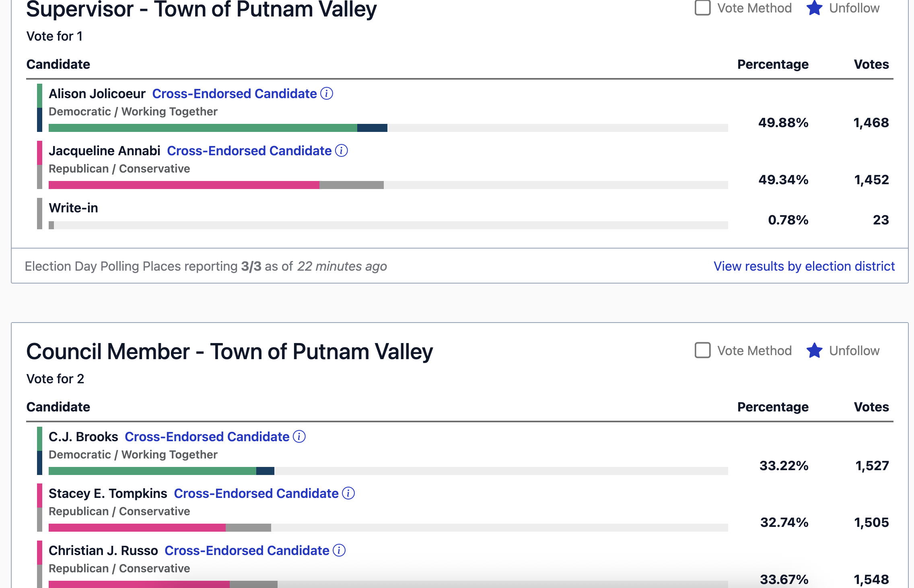The image size is (914, 588).
Task: Open View results by election district
Action: click(x=804, y=266)
